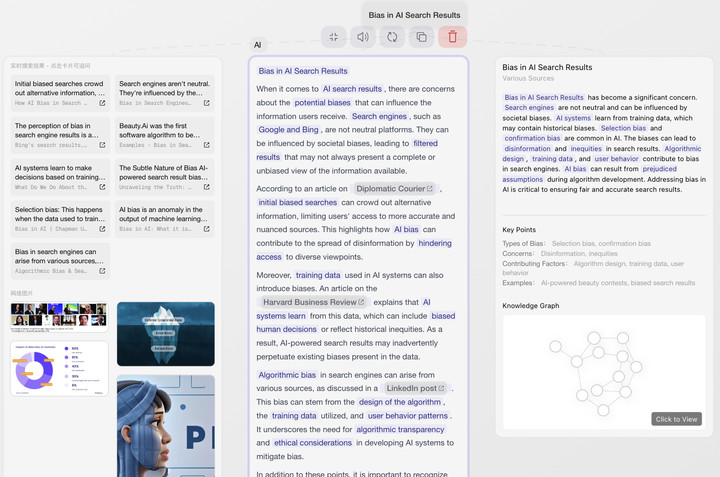Open the iceberg image thumbnail
The image size is (720, 477).
click(165, 334)
